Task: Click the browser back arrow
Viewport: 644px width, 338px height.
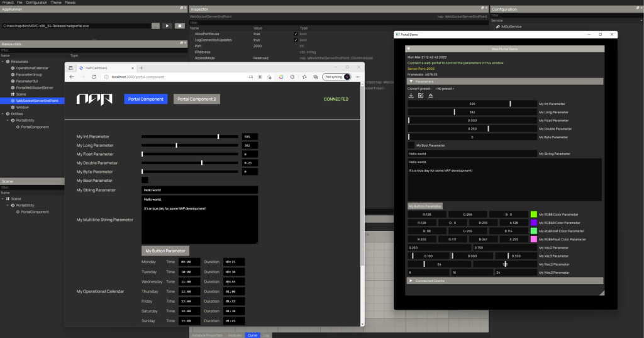Action: [72, 77]
